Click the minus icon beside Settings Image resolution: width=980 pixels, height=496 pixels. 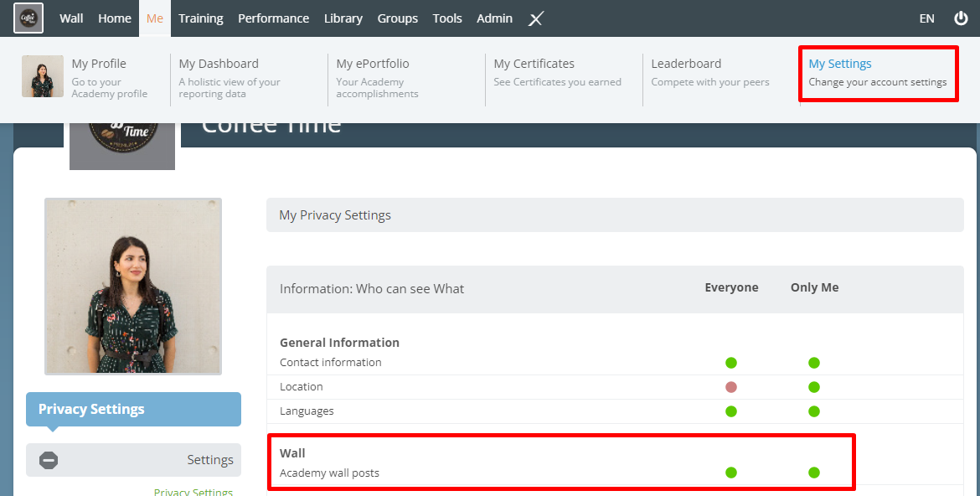tap(49, 460)
